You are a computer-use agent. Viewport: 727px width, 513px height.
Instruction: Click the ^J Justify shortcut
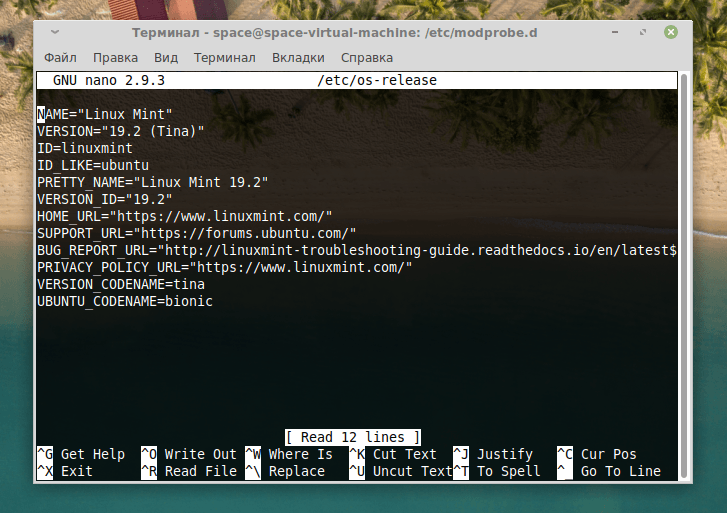click(x=493, y=454)
